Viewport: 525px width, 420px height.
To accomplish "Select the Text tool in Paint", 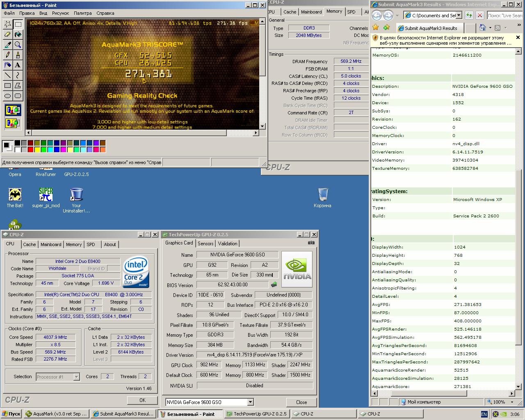I will coord(18,65).
